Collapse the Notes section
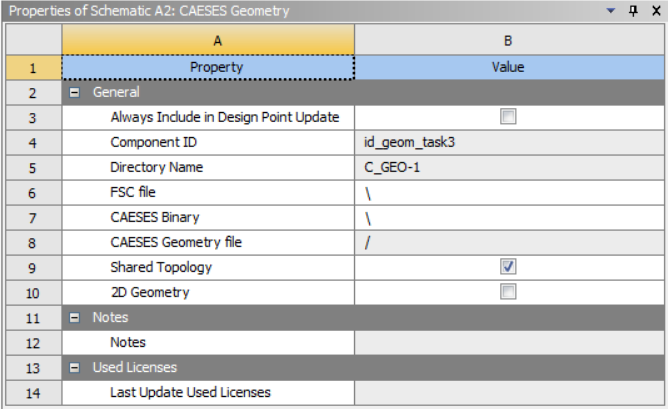The width and height of the screenshot is (668, 409). [x=74, y=317]
